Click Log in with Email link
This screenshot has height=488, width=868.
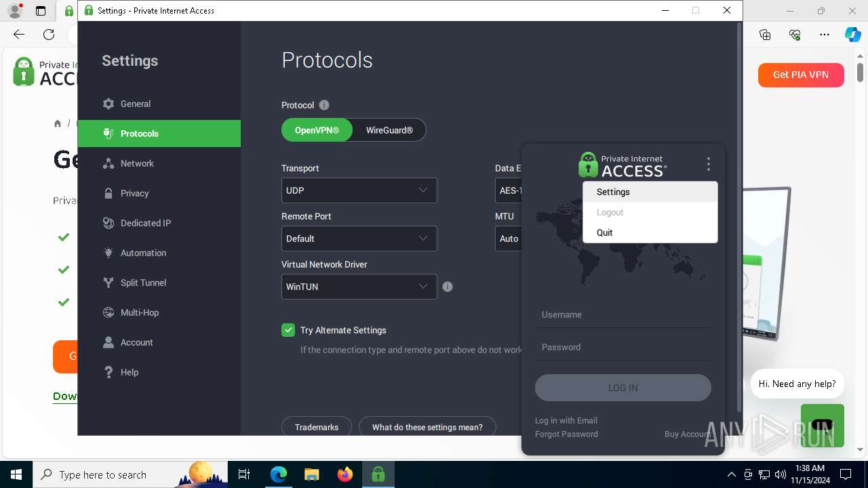[x=566, y=420]
